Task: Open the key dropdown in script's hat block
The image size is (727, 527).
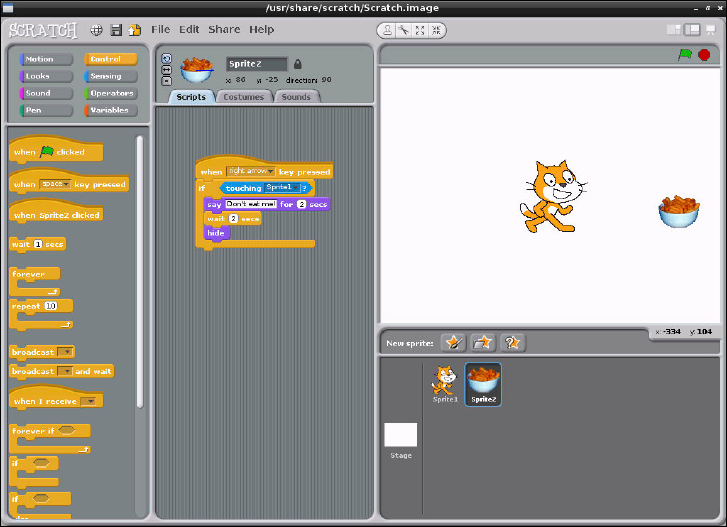Action: (x=270, y=172)
